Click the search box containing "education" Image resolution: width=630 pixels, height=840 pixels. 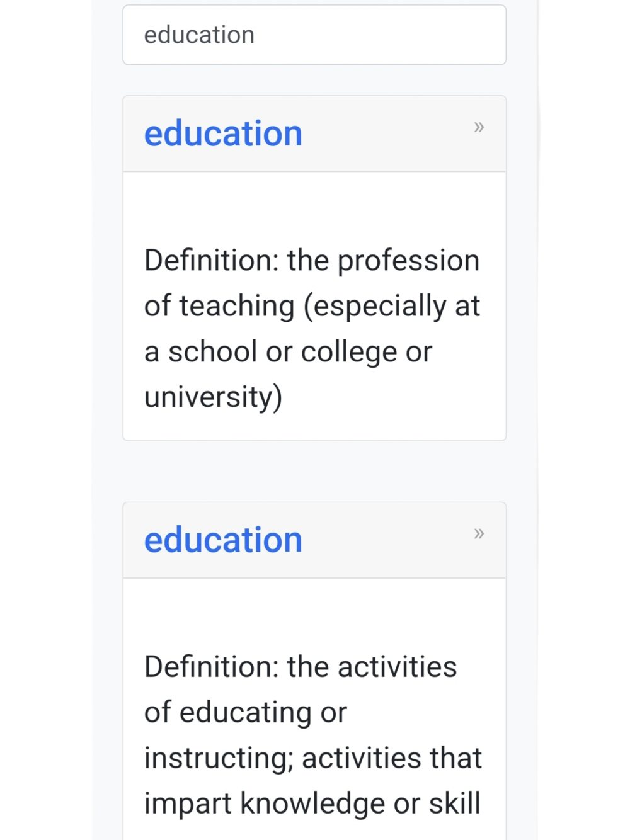[314, 35]
